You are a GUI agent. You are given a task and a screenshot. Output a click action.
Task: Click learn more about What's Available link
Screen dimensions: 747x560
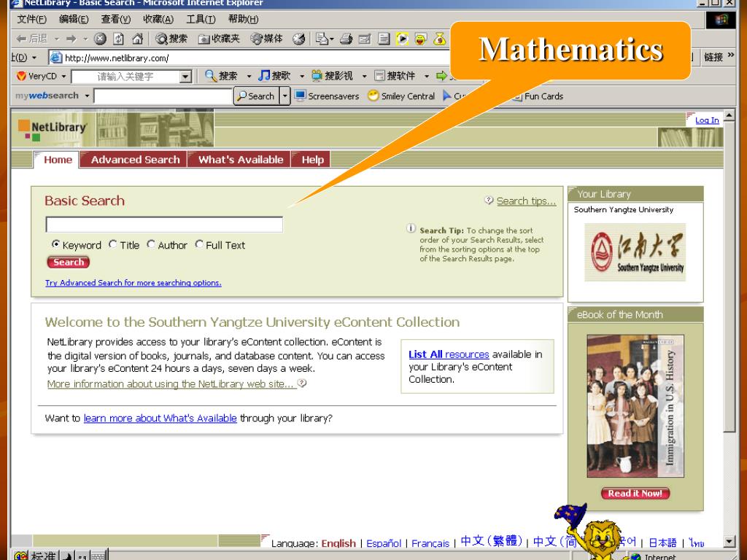(x=160, y=418)
